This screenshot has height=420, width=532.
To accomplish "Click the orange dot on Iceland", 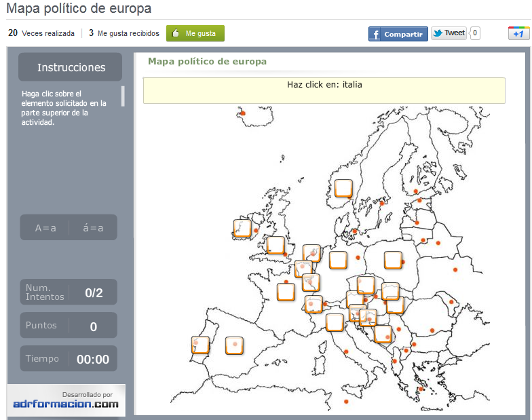I will pos(243,113).
